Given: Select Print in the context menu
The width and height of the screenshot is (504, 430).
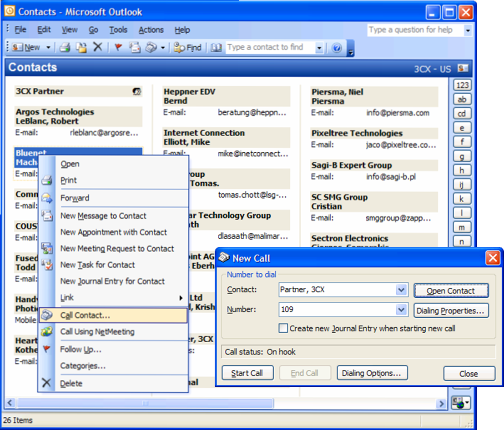Looking at the screenshot, I should coord(113,180).
